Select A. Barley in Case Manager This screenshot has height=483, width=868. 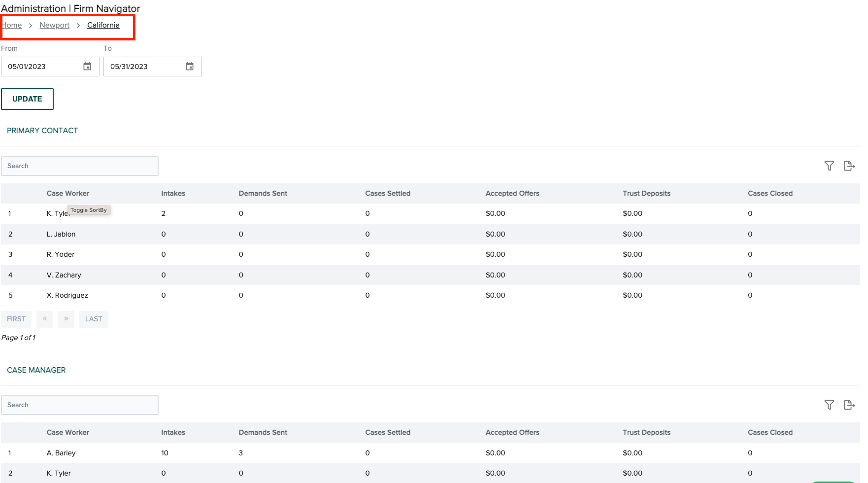click(61, 453)
